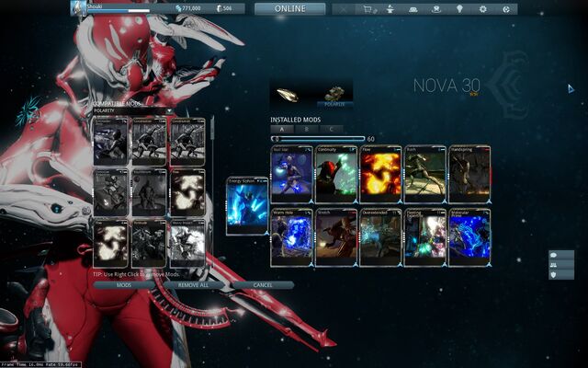Open the Market cart icon

(369, 9)
